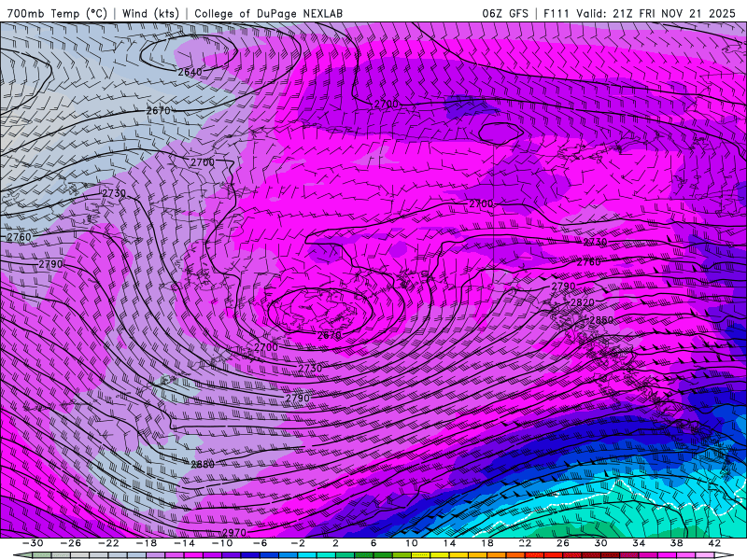747x560 pixels.
Task: Click the 38 value on the temperature scale
Action: click(x=676, y=543)
